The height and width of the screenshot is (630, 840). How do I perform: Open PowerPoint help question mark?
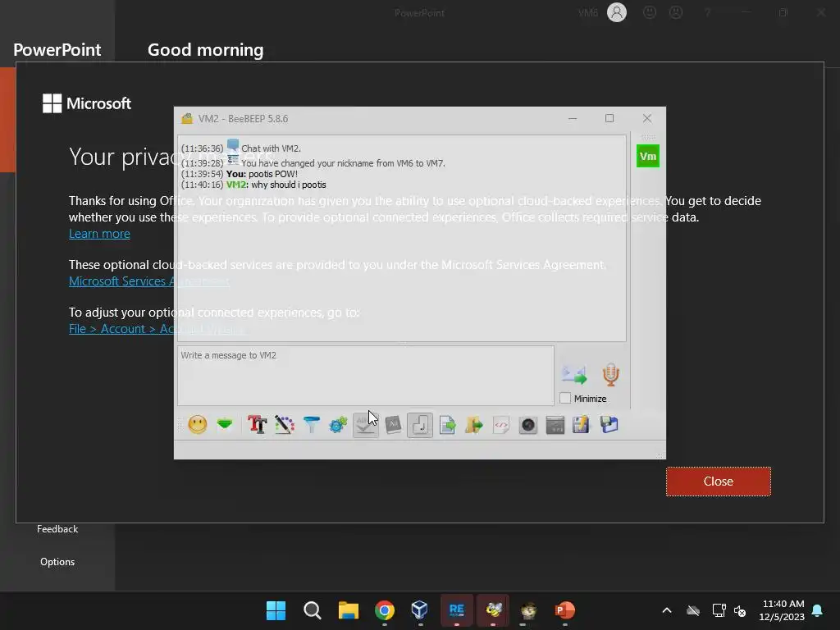point(708,12)
